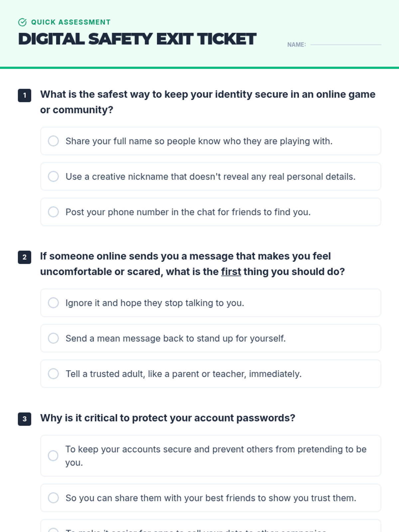Click the 'Quick Assessment' label text

pos(71,22)
